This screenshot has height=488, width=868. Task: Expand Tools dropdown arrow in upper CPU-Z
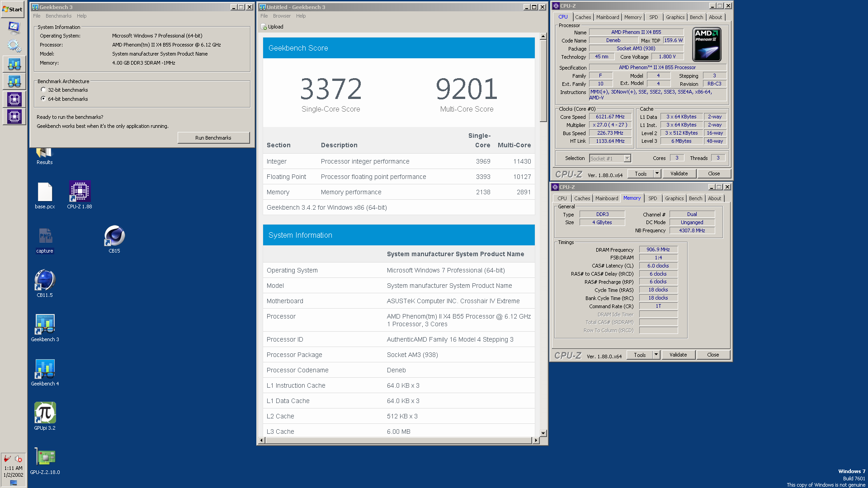[x=657, y=174]
